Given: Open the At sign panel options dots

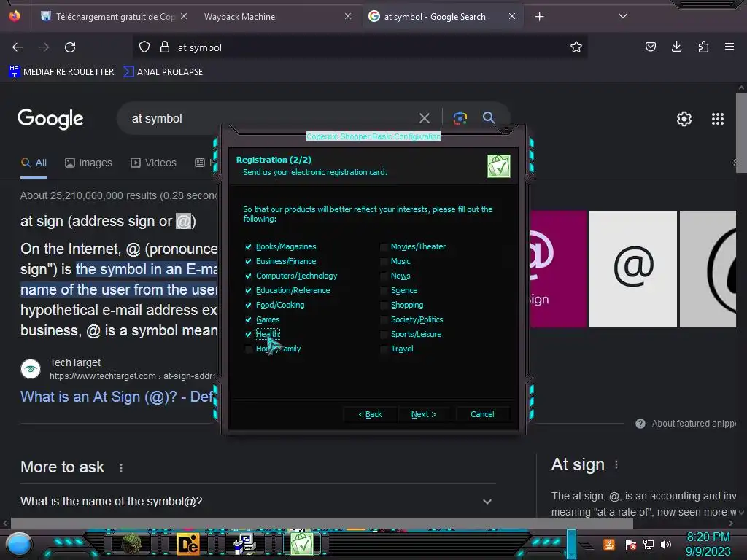Looking at the screenshot, I should coord(616,464).
